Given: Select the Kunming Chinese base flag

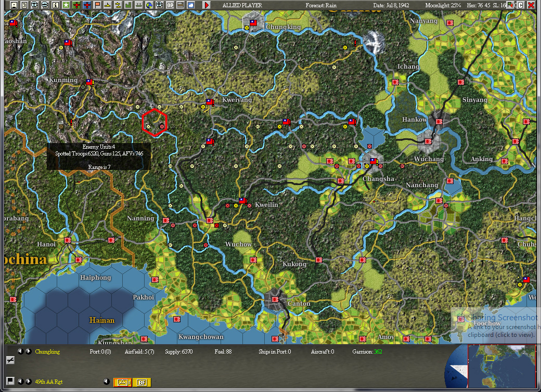Looking at the screenshot, I should click(x=89, y=82).
